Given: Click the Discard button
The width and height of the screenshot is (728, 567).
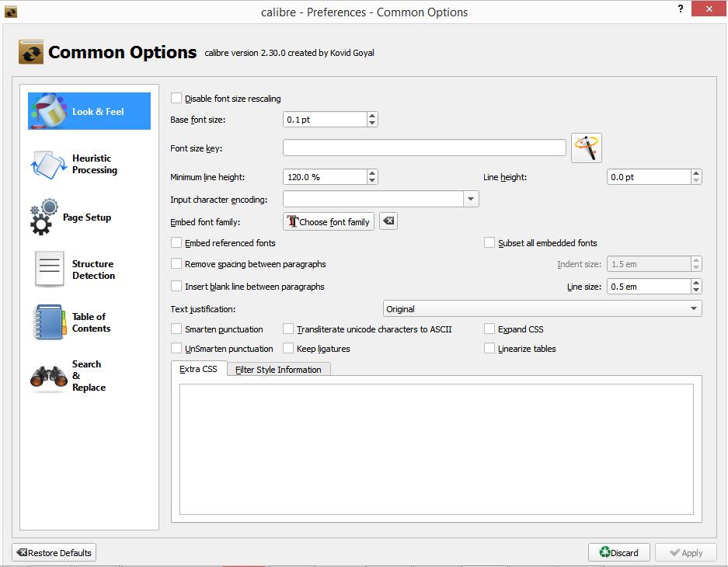Looking at the screenshot, I should pyautogui.click(x=619, y=552).
